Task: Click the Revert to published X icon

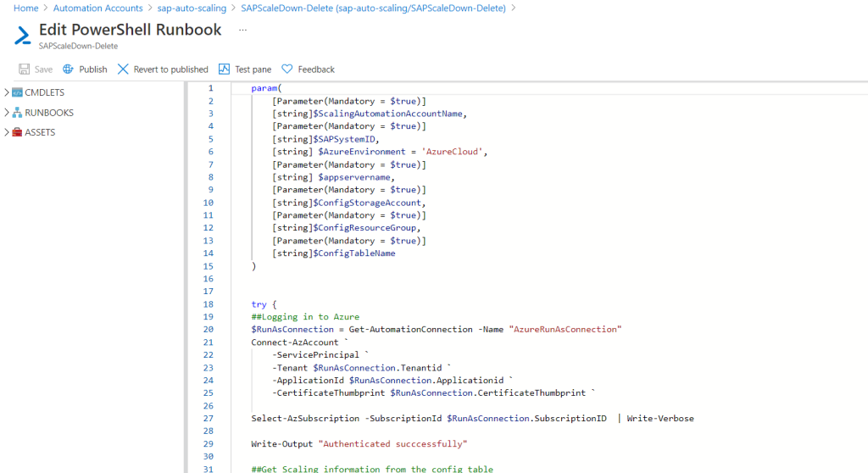Action: [x=123, y=70]
